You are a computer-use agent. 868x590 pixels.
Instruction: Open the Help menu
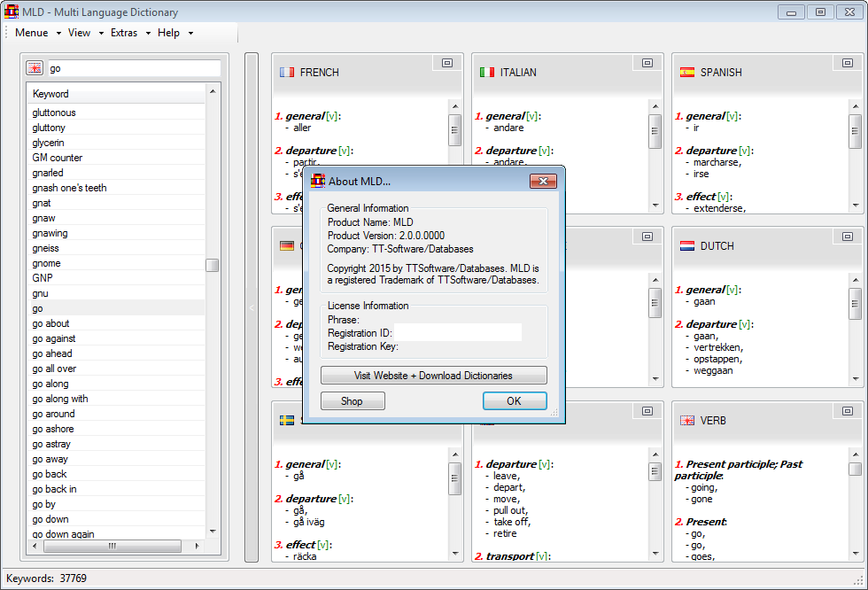168,33
